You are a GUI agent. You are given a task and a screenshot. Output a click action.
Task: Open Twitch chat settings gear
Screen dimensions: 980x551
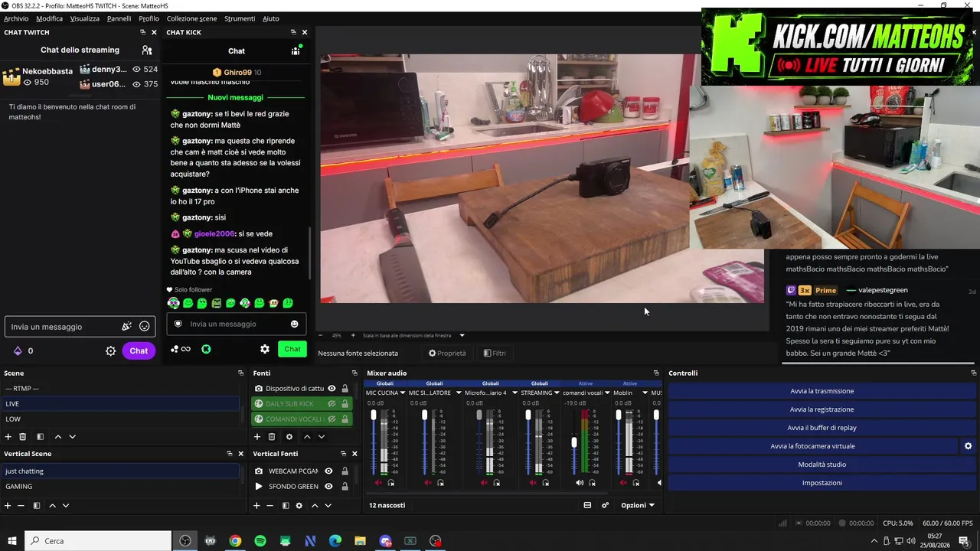111,350
